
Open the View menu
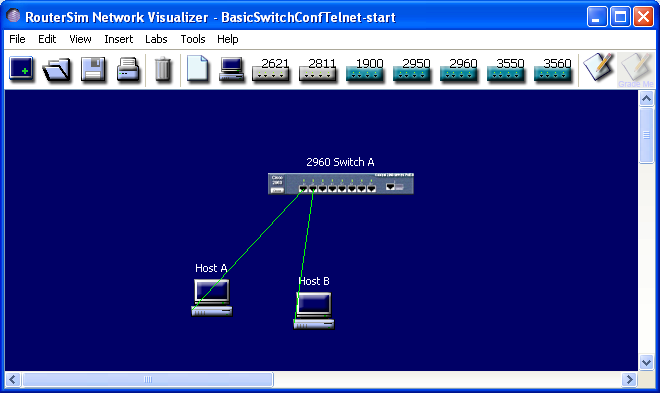(80, 39)
